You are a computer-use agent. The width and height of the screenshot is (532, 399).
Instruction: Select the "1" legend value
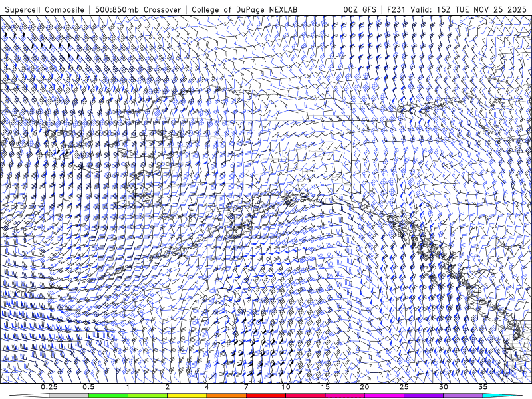[x=128, y=387]
